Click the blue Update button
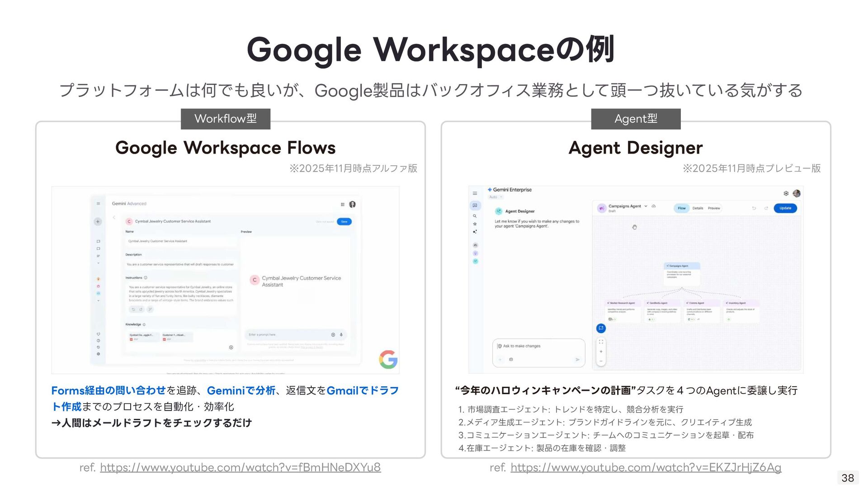Screen dimensions: 868x488 click(785, 208)
